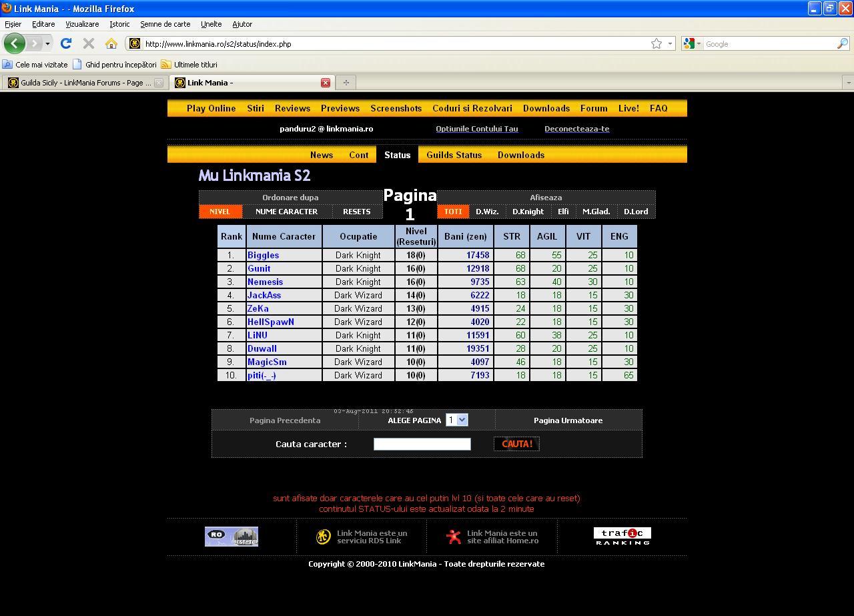
Task: Open Coduri si Rezolvari page
Action: point(472,108)
